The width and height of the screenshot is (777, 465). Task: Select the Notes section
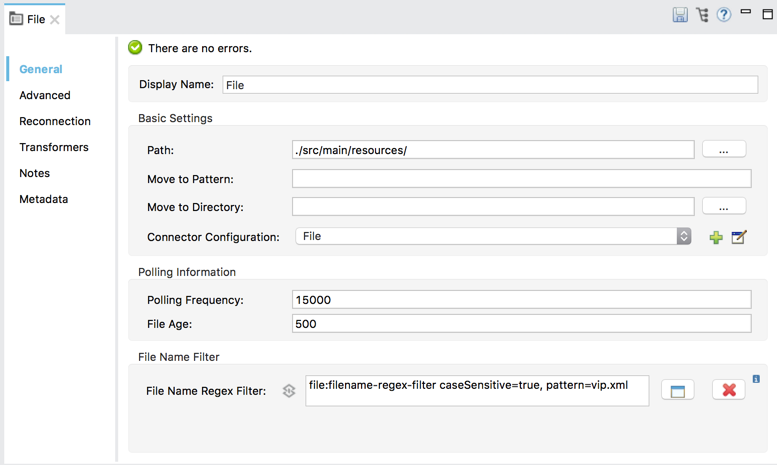point(34,173)
